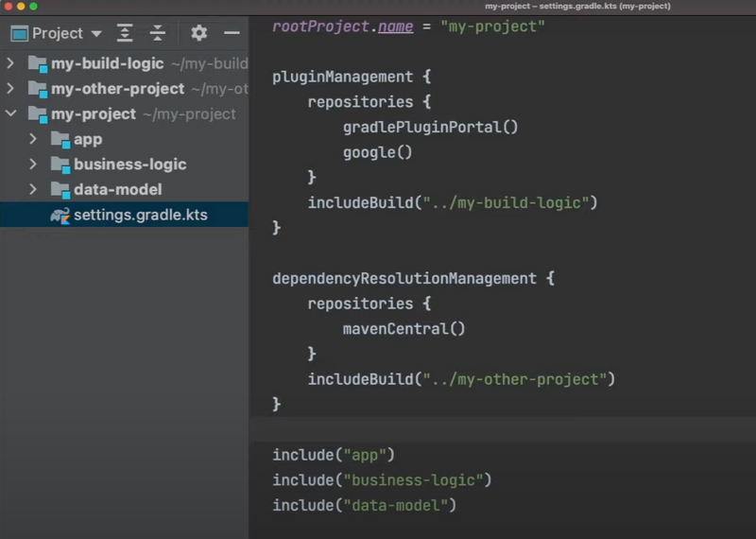Click the Project tool window icon
756x539 pixels.
coord(19,33)
